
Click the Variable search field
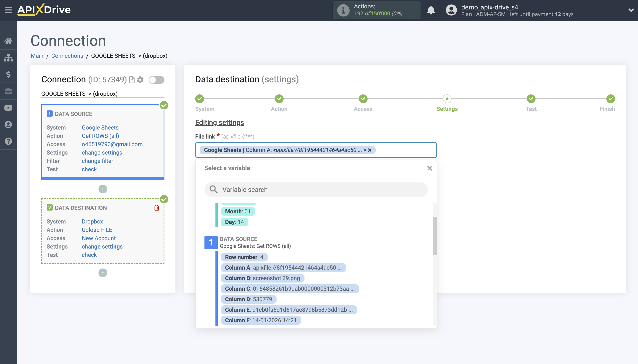click(x=316, y=189)
